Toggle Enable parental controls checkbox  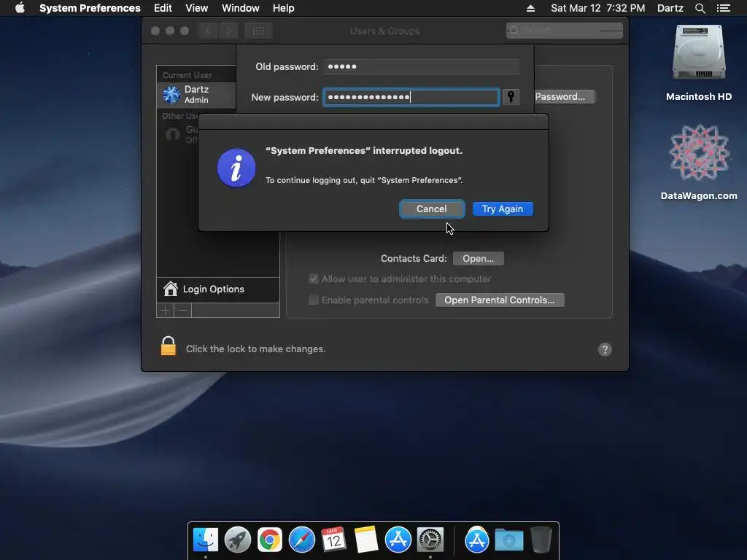click(313, 300)
